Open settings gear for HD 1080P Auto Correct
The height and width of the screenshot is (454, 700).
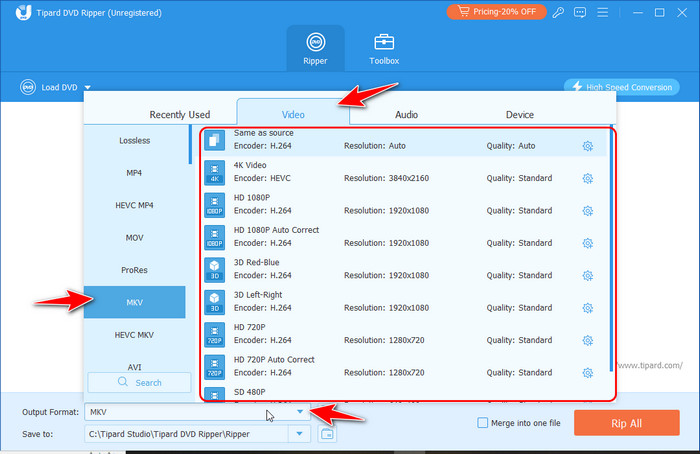point(588,243)
